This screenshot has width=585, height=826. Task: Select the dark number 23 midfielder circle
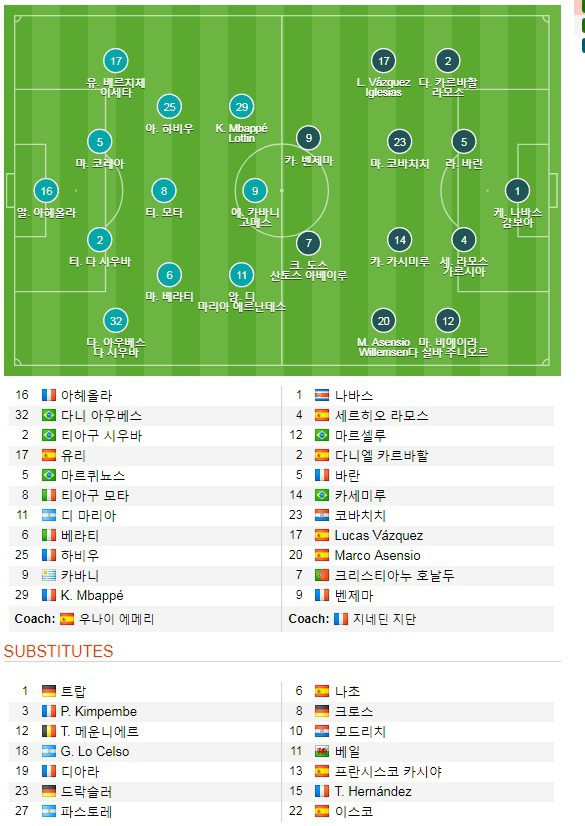pyautogui.click(x=400, y=142)
